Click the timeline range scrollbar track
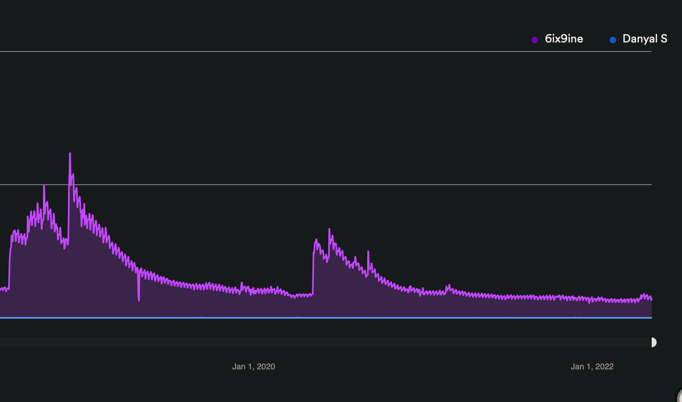682x402 pixels. [x=325, y=342]
